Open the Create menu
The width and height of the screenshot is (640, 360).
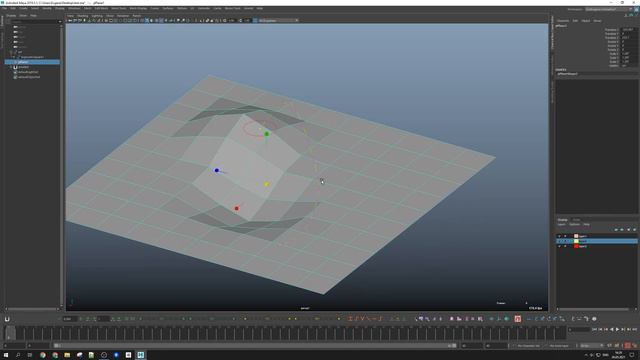click(23, 8)
